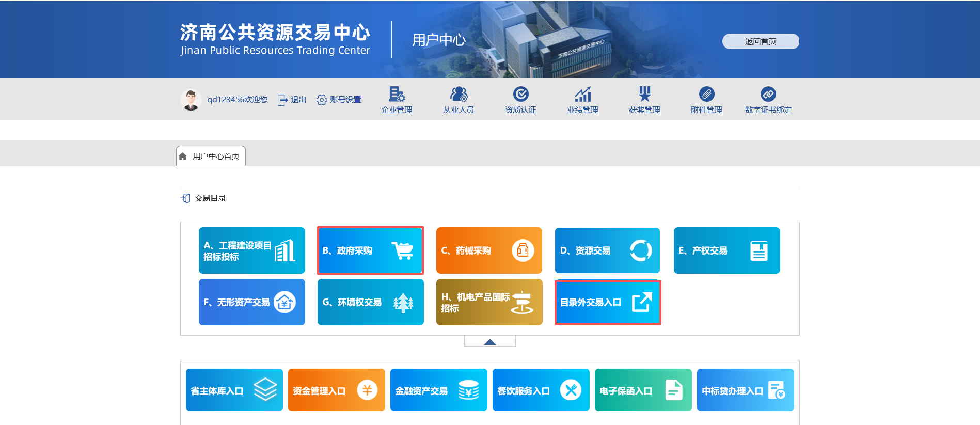
Task: Click the user avatar picture
Action: 191,99
